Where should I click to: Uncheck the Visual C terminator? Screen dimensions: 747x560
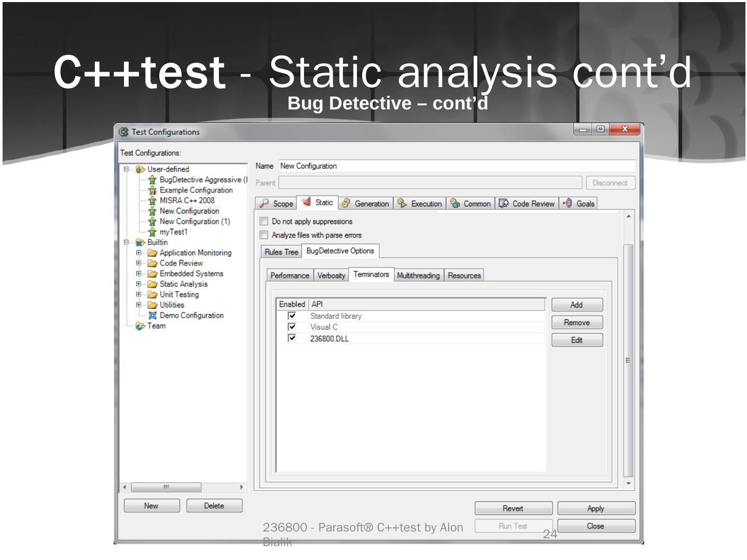click(x=292, y=327)
